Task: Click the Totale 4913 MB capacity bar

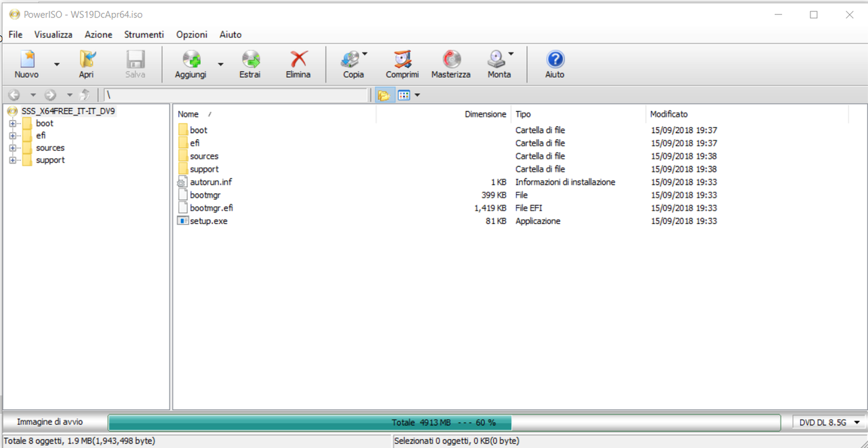Action: coord(444,422)
